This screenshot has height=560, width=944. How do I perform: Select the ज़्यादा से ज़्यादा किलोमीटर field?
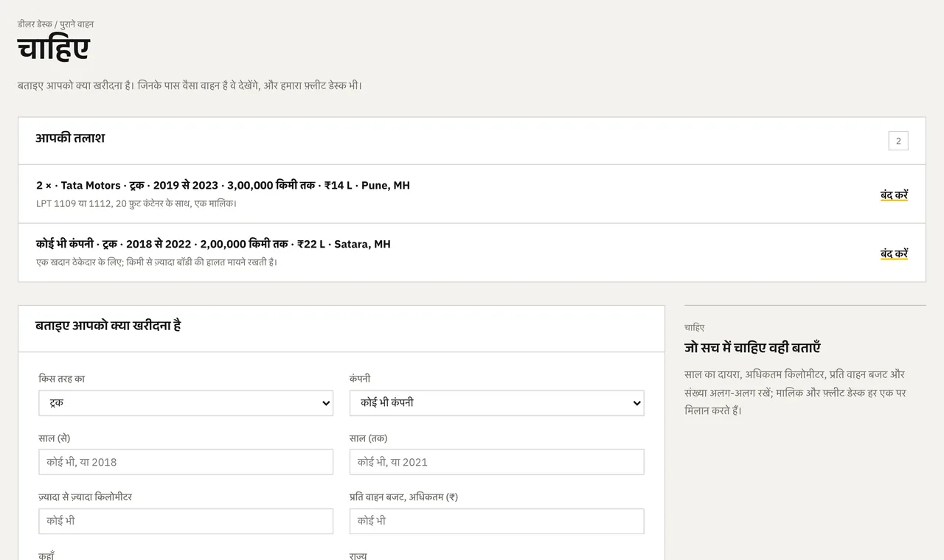(186, 521)
